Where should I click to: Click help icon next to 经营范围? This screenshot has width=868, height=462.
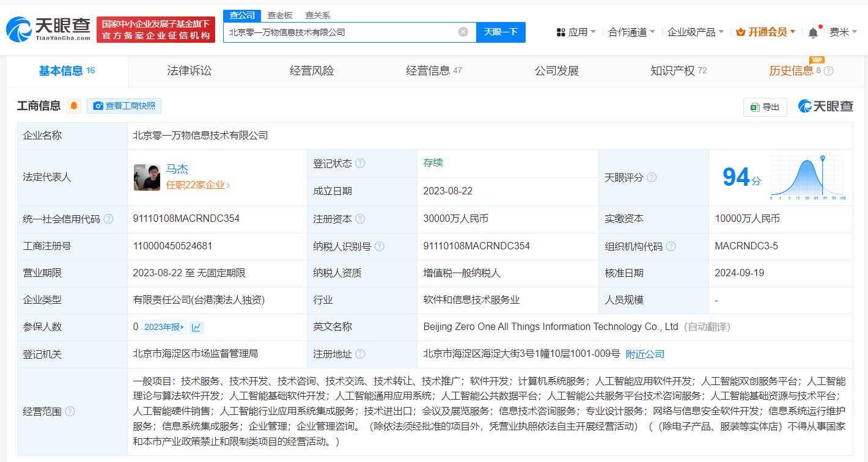coord(70,411)
